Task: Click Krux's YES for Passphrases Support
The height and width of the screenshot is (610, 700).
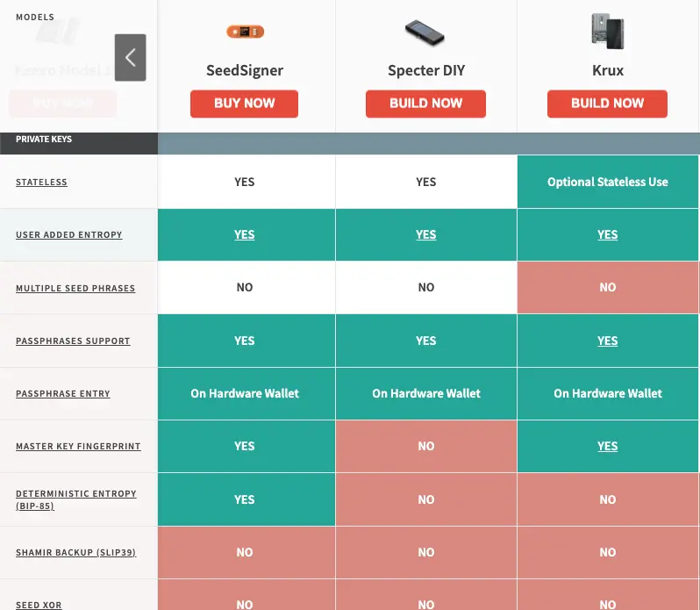Action: 607,341
